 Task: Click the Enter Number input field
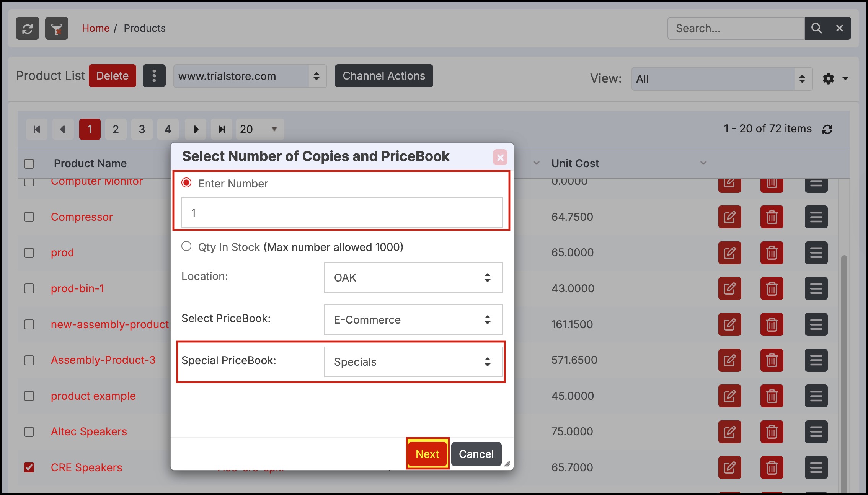point(342,213)
